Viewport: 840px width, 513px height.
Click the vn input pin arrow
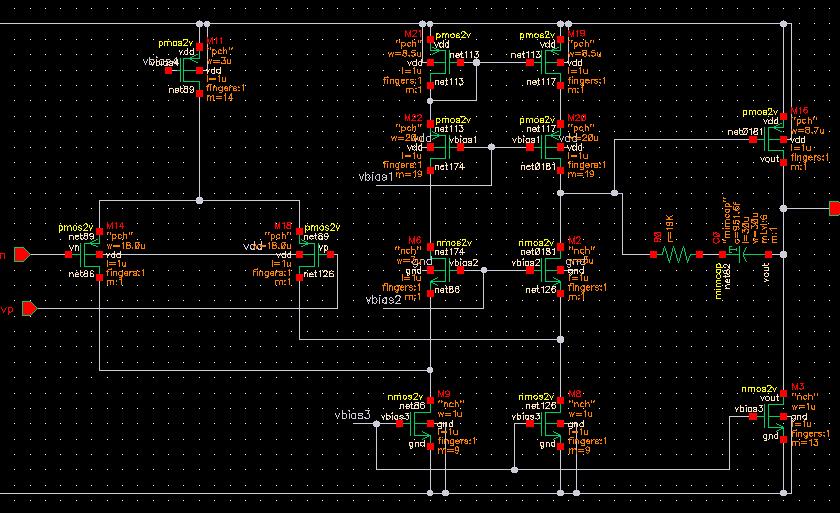point(22,254)
